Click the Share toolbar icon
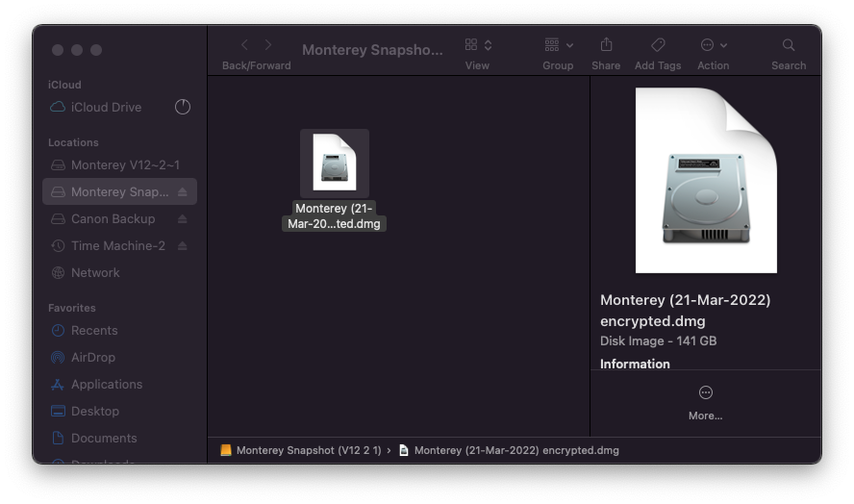 (x=606, y=44)
